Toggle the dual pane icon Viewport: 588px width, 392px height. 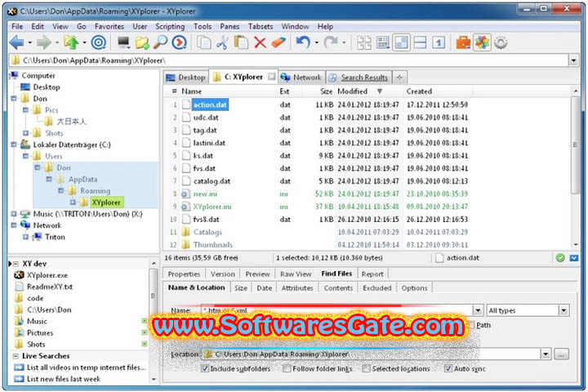[420, 42]
